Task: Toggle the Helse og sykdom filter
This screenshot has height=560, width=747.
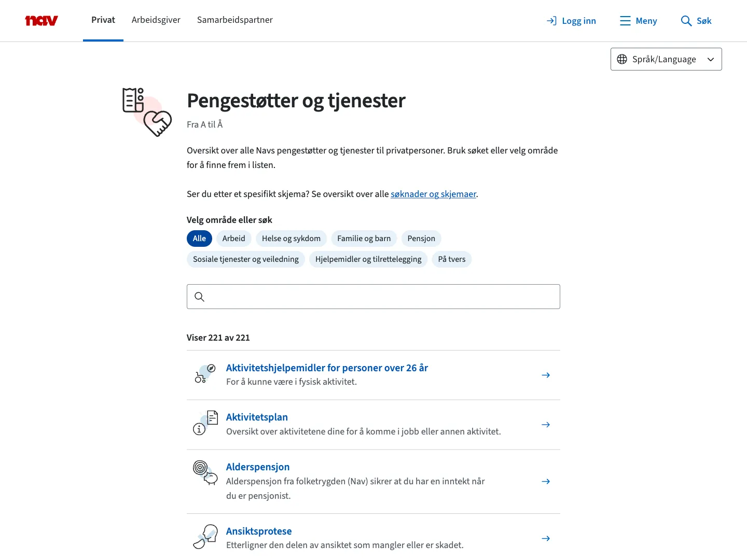Action: coord(291,239)
